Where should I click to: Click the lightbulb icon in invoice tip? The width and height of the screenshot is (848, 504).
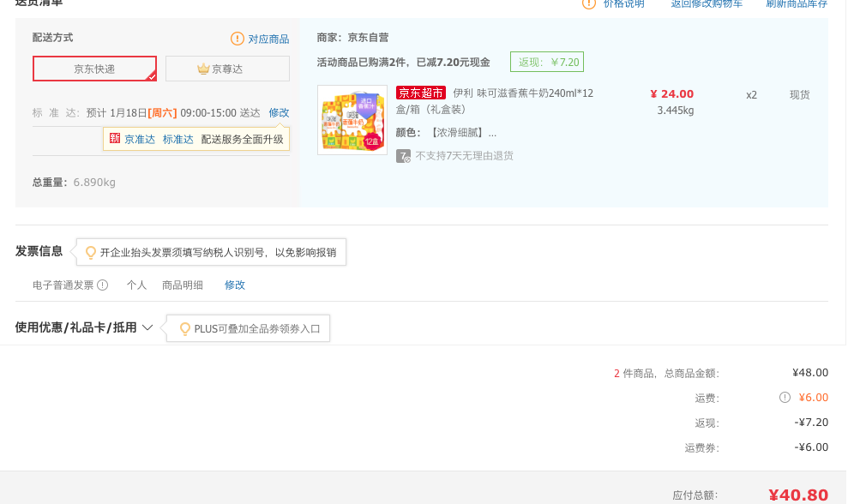pyautogui.click(x=91, y=253)
